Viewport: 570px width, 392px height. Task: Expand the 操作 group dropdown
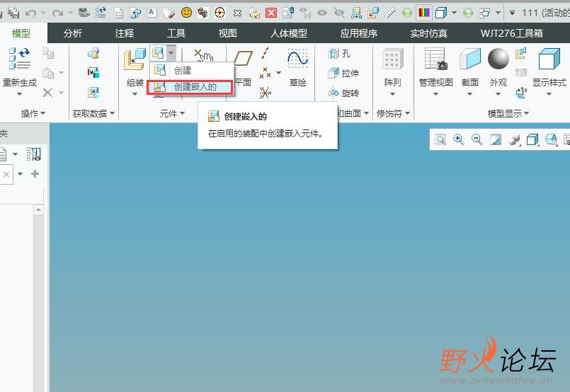click(33, 114)
